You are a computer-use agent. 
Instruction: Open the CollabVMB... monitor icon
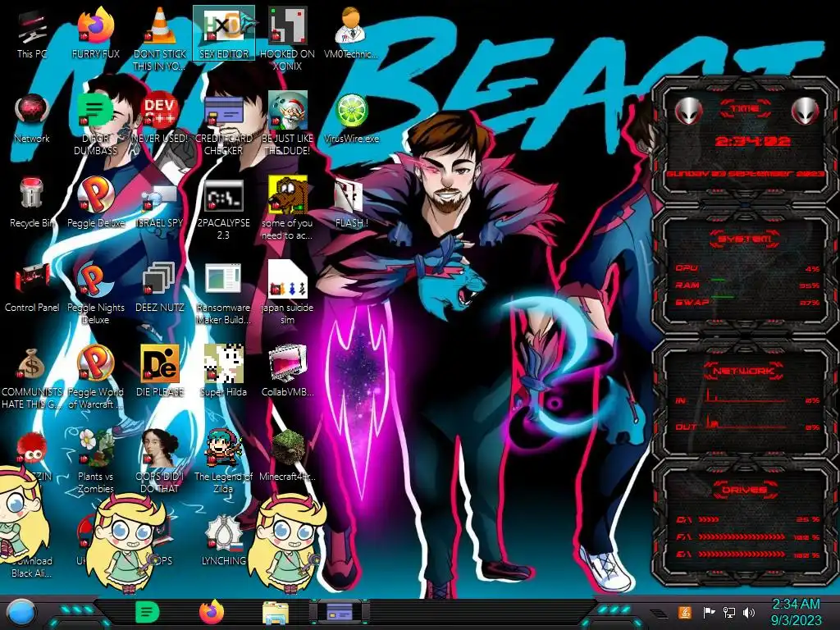(x=287, y=371)
